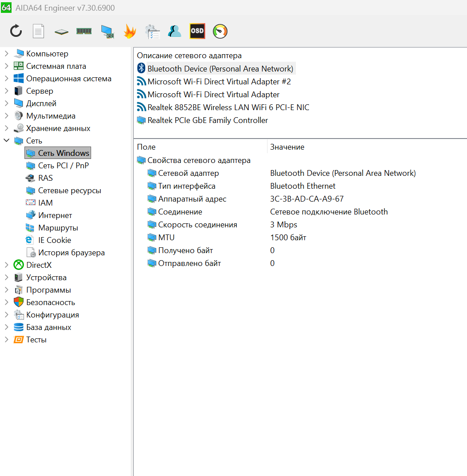The height and width of the screenshot is (476, 467).
Task: Launch the flame stability test icon
Action: pyautogui.click(x=129, y=31)
